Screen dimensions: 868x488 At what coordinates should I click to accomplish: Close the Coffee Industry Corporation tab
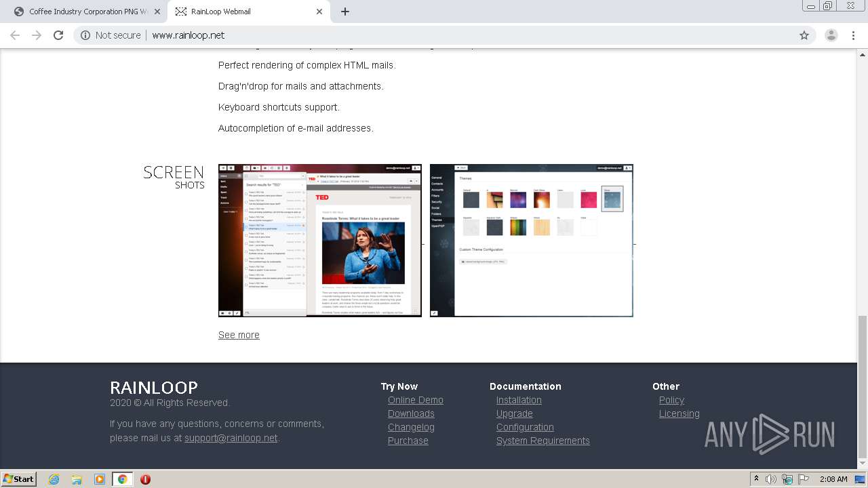coord(157,12)
